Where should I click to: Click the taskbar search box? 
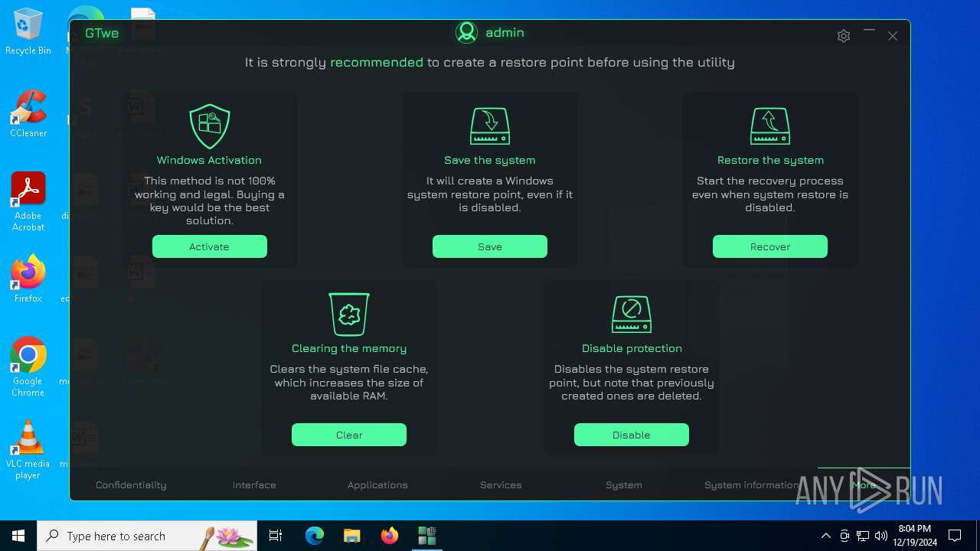pos(147,536)
